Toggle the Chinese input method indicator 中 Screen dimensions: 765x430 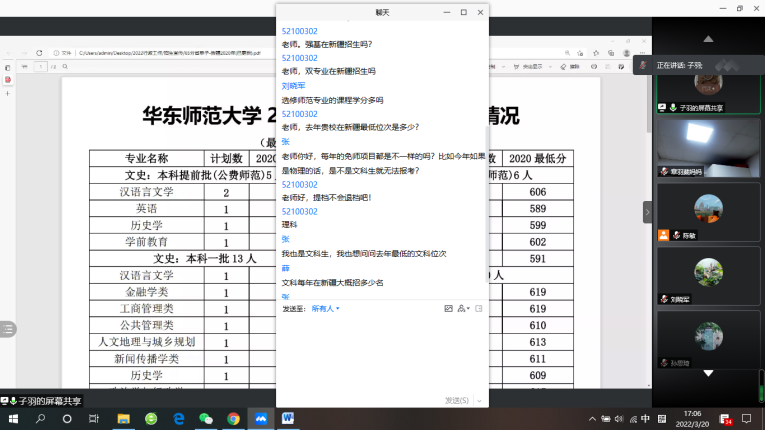[x=645, y=419]
